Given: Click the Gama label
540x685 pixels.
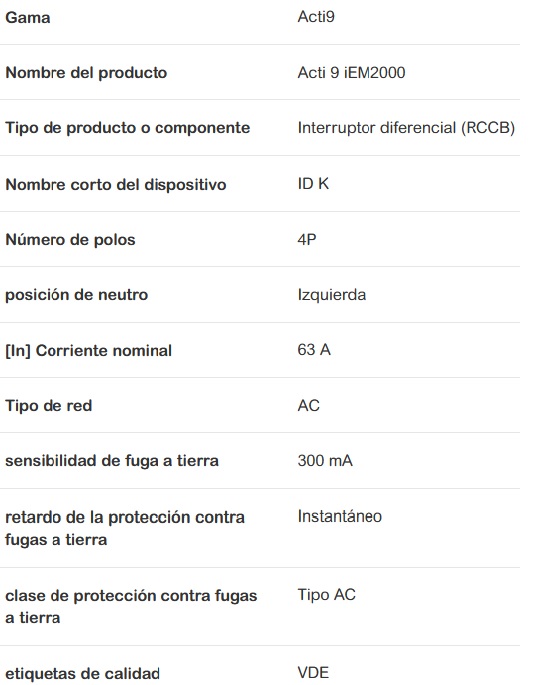Looking at the screenshot, I should pyautogui.click(x=28, y=18).
